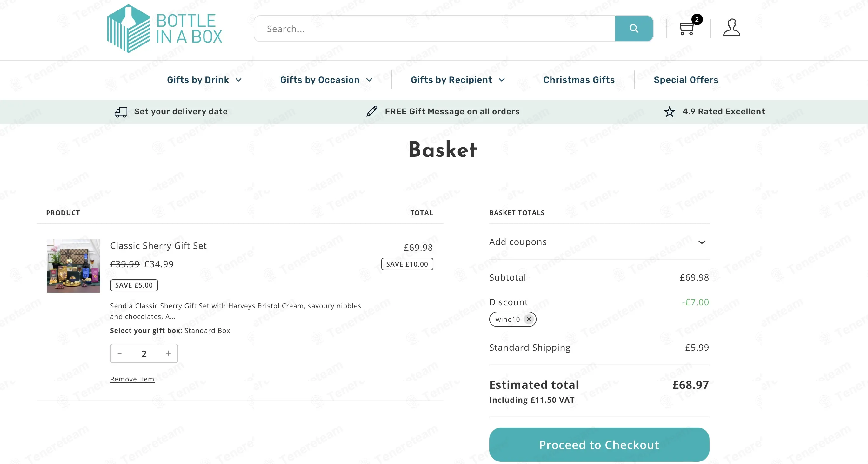Remove the wine10 coupon code
Image resolution: width=868 pixels, height=464 pixels.
tap(529, 319)
